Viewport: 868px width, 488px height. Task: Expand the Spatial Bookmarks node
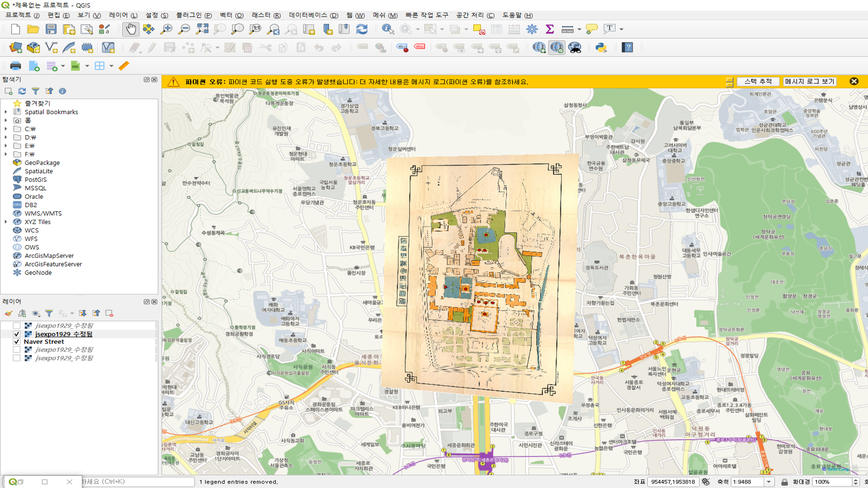pyautogui.click(x=6, y=112)
